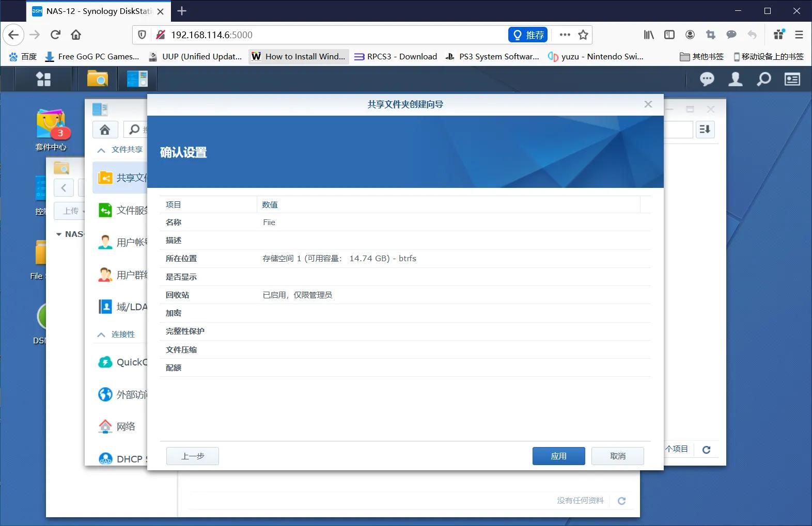812x526 pixels.
Task: Open DSM user options icon
Action: (x=736, y=79)
